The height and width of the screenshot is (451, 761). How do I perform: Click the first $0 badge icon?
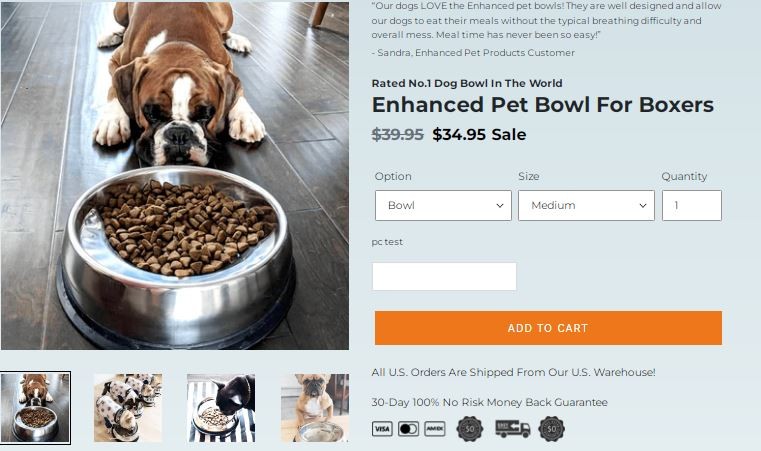pos(470,429)
